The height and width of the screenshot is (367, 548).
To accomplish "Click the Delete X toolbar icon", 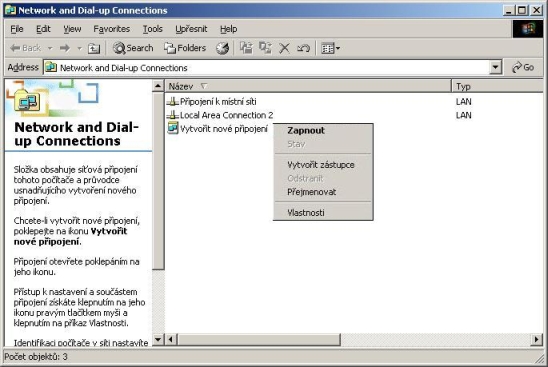I will pos(284,48).
